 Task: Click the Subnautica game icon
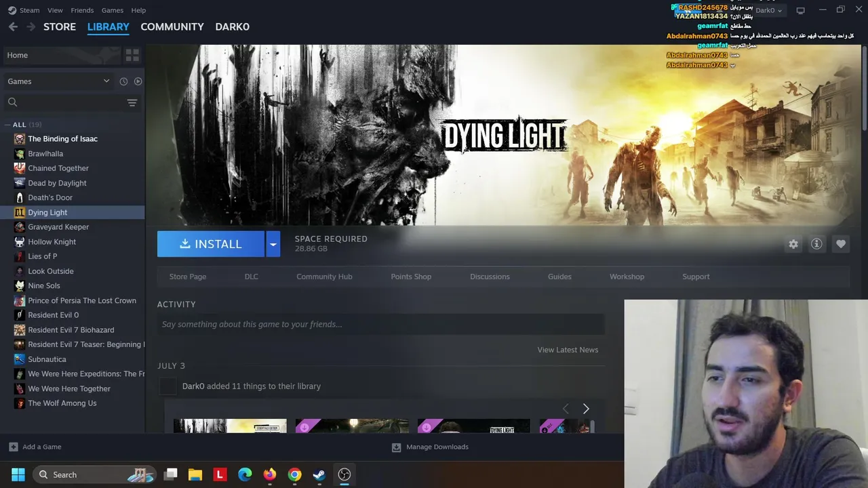(x=20, y=359)
